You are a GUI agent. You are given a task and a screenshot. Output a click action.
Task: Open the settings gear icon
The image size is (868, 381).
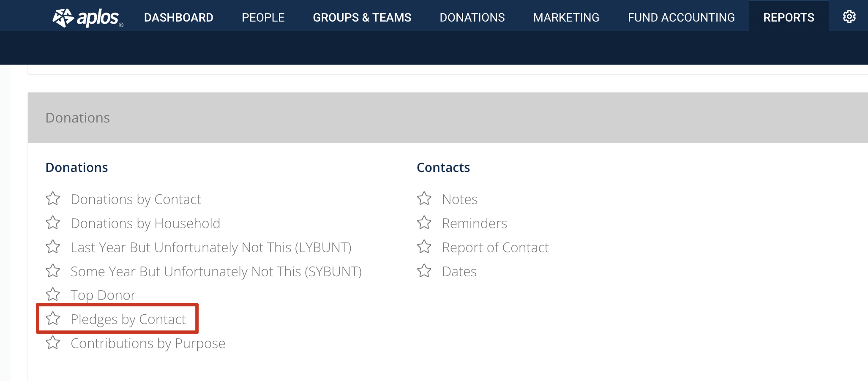click(x=849, y=17)
